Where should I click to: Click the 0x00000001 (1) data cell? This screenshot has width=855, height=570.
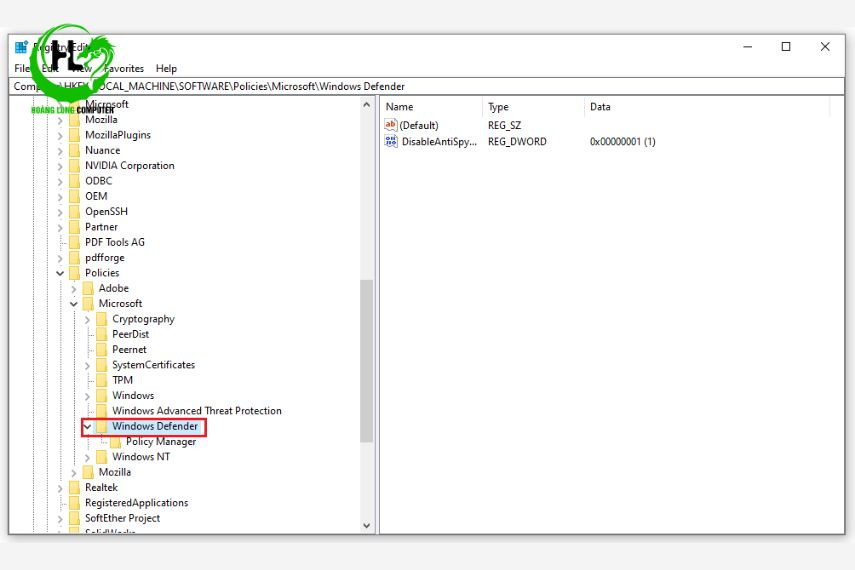(x=623, y=142)
